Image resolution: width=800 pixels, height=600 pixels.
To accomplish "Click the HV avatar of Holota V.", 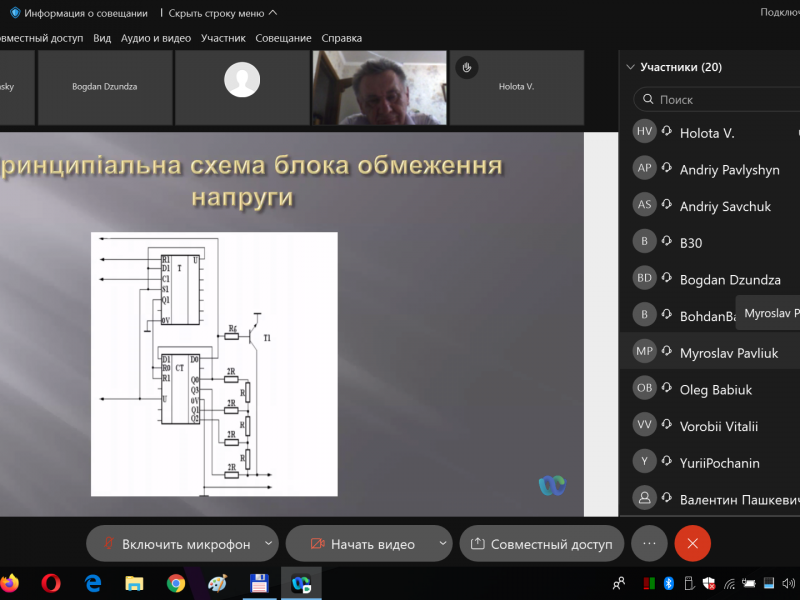I will (645, 132).
